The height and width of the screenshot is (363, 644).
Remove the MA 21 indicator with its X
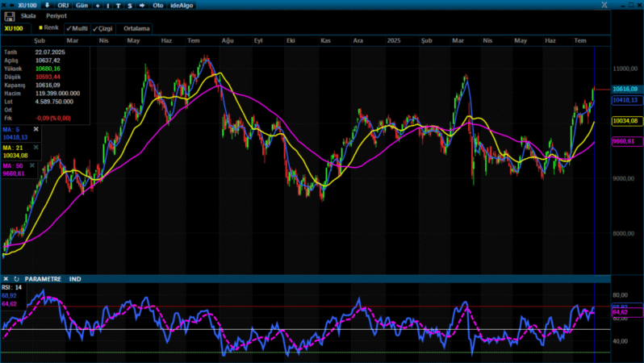coord(36,147)
